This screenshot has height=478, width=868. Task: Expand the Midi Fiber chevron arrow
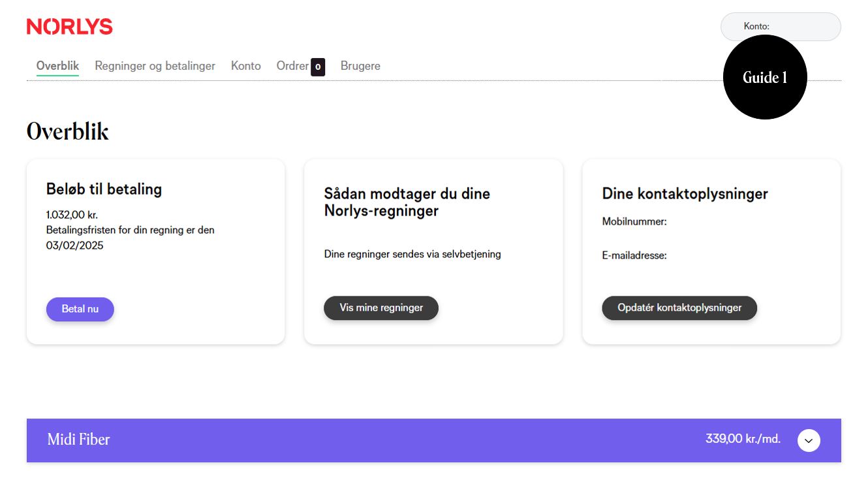click(809, 441)
